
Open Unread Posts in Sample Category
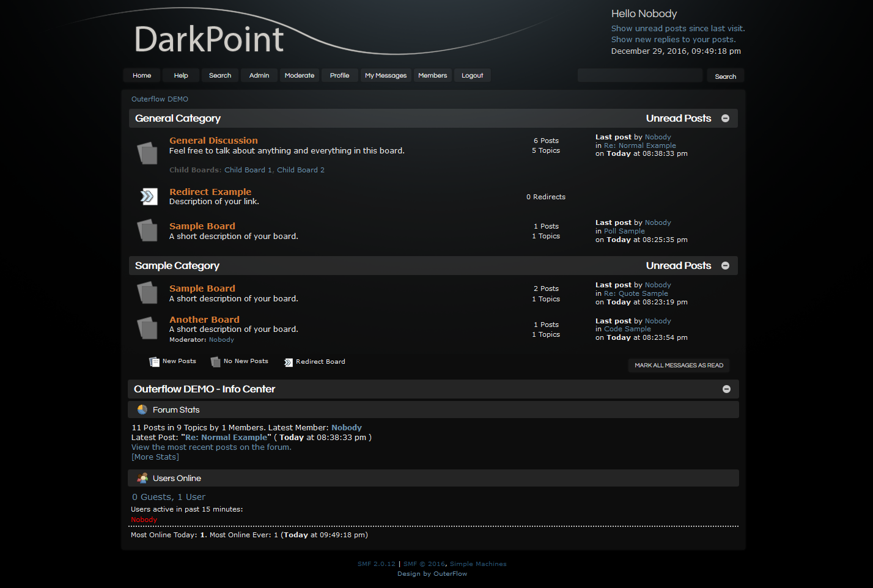679,266
